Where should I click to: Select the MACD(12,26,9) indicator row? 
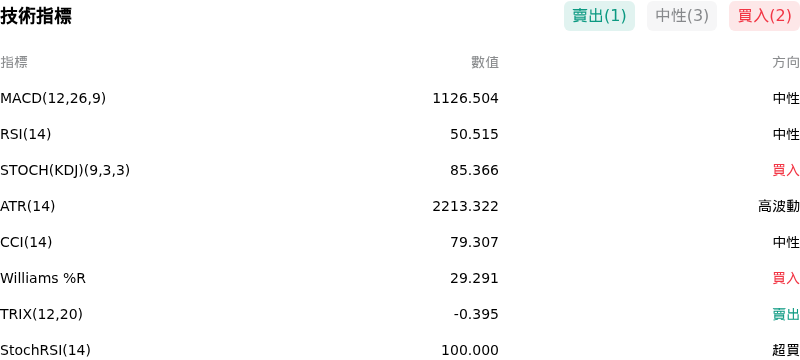click(400, 98)
